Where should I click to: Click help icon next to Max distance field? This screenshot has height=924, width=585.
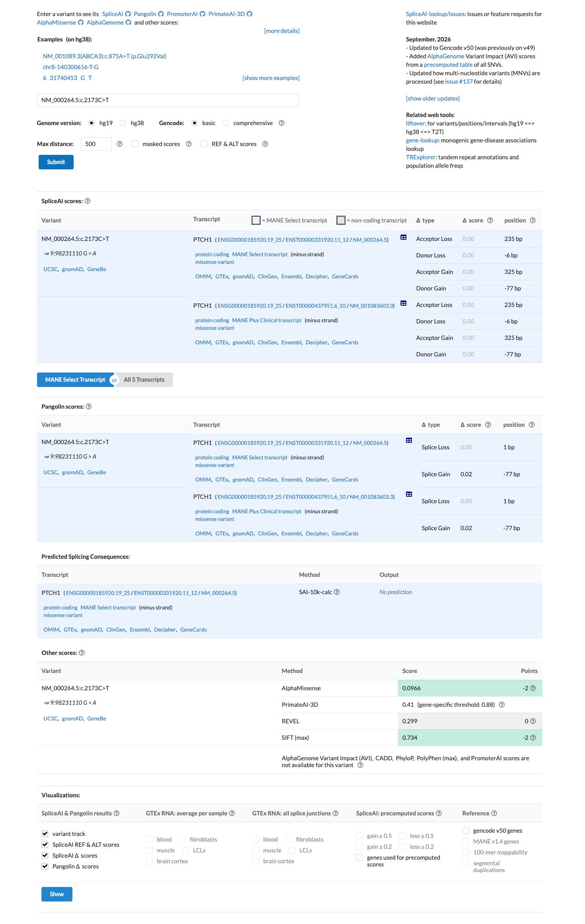click(119, 144)
